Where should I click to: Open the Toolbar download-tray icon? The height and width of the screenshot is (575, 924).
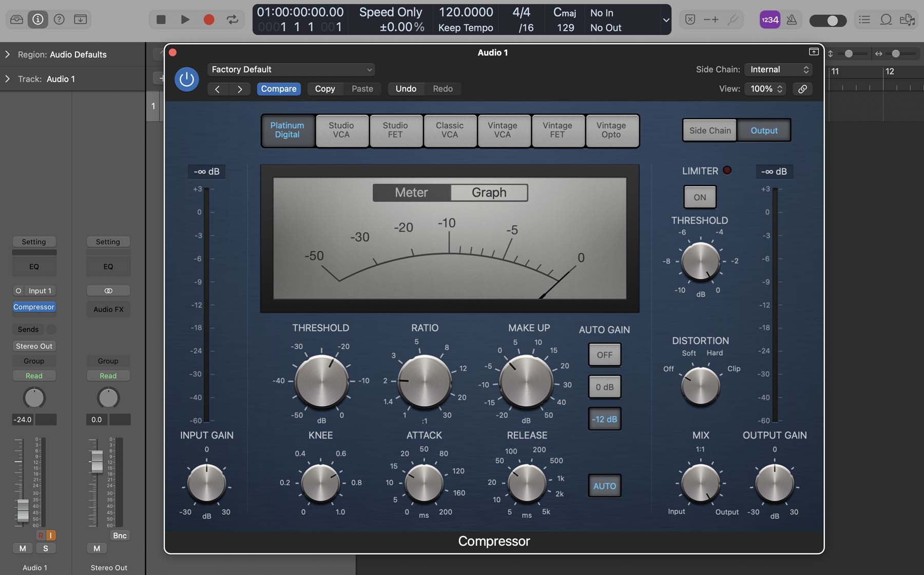(x=81, y=19)
